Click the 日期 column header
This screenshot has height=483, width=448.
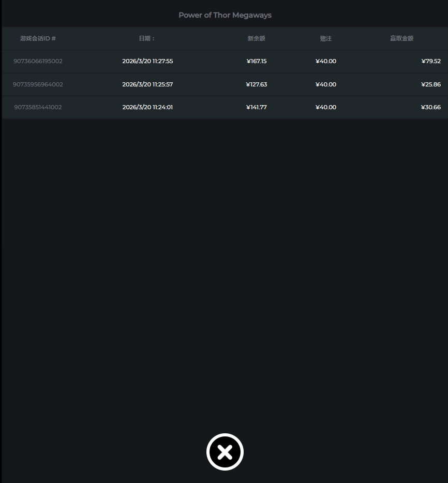147,38
